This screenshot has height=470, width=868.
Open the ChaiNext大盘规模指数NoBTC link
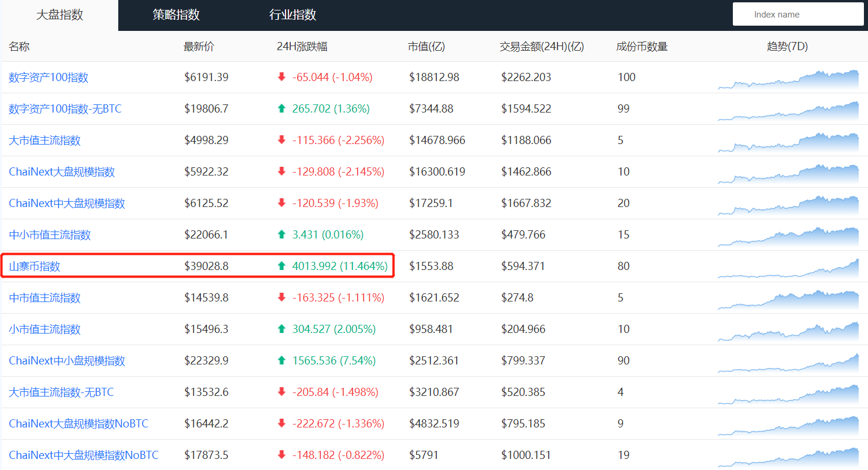click(79, 424)
